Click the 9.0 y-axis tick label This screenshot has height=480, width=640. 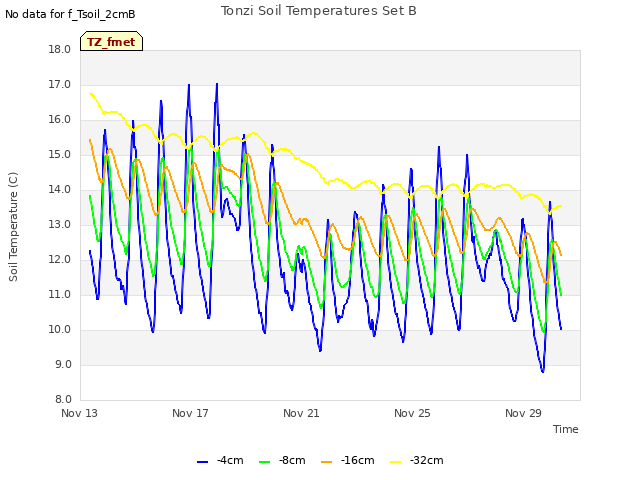tap(63, 365)
